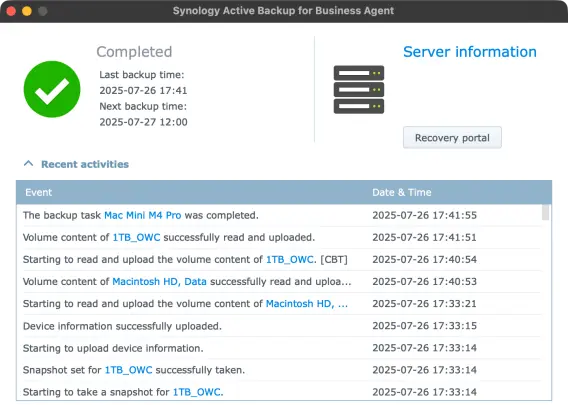Screen dimensions: 568x405
Task: Click the Recent activities heading
Action: tap(85, 164)
